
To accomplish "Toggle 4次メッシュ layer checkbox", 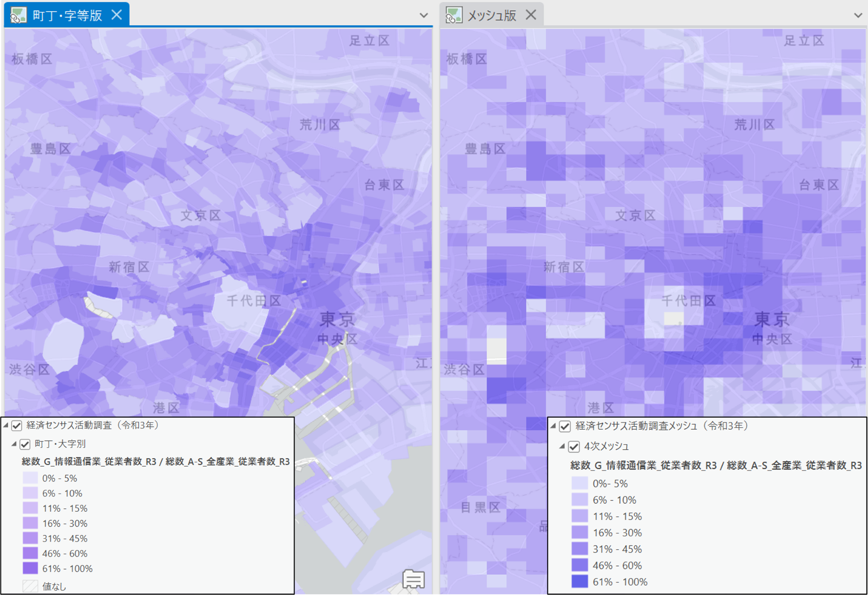I will 573,447.
